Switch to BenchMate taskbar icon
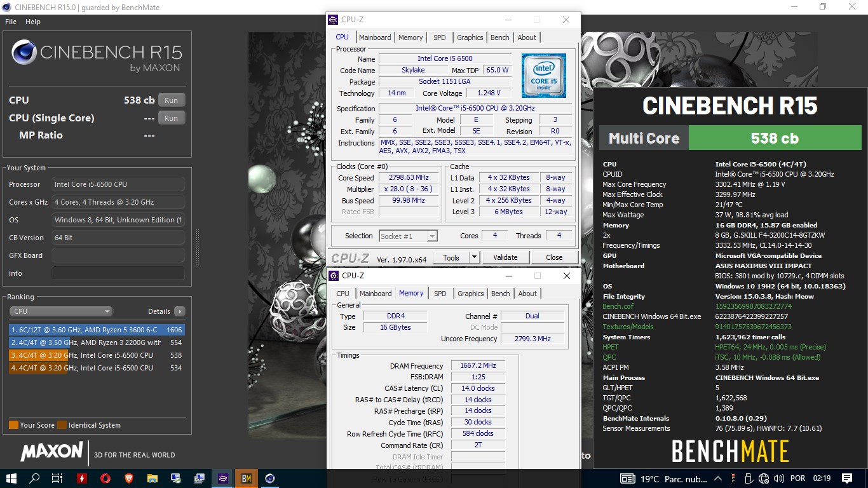 [246, 478]
